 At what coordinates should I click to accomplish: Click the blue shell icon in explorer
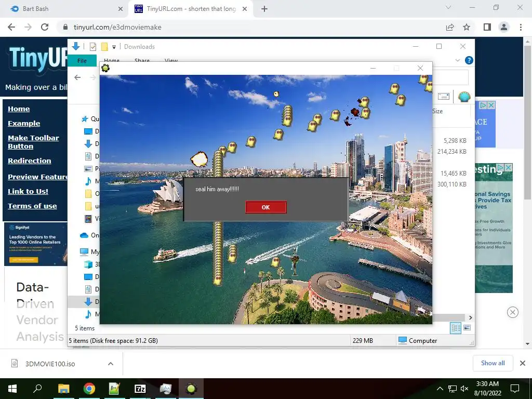click(464, 97)
